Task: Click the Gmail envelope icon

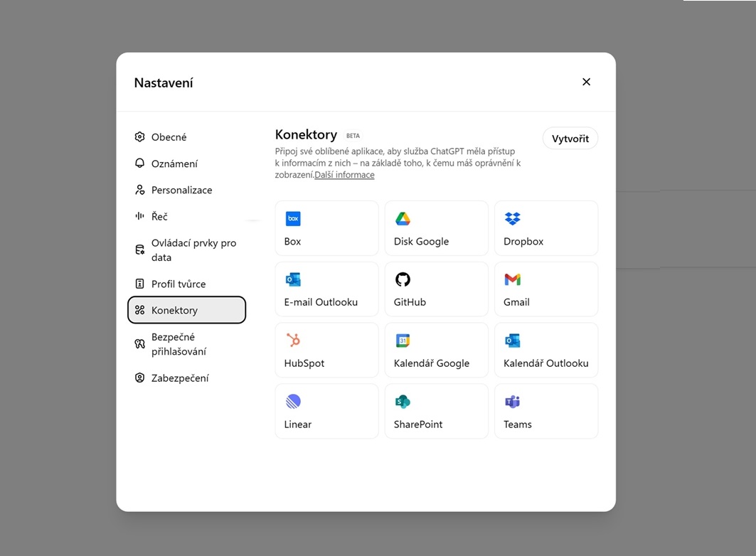Action: tap(513, 279)
